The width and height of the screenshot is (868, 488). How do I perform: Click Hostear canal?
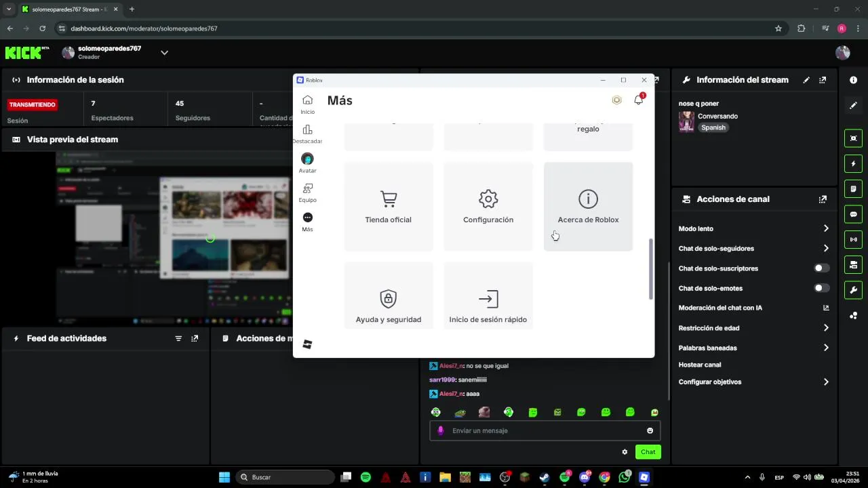(x=700, y=365)
